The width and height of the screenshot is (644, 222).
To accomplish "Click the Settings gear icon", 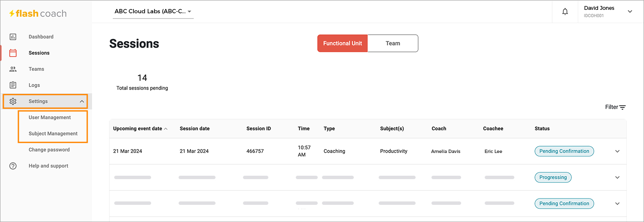I will click(13, 102).
